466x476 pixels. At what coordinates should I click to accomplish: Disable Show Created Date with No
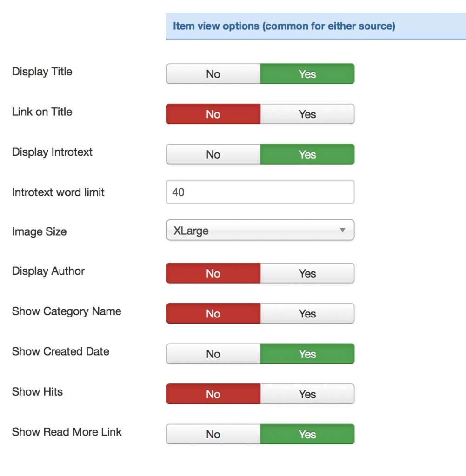coord(213,354)
